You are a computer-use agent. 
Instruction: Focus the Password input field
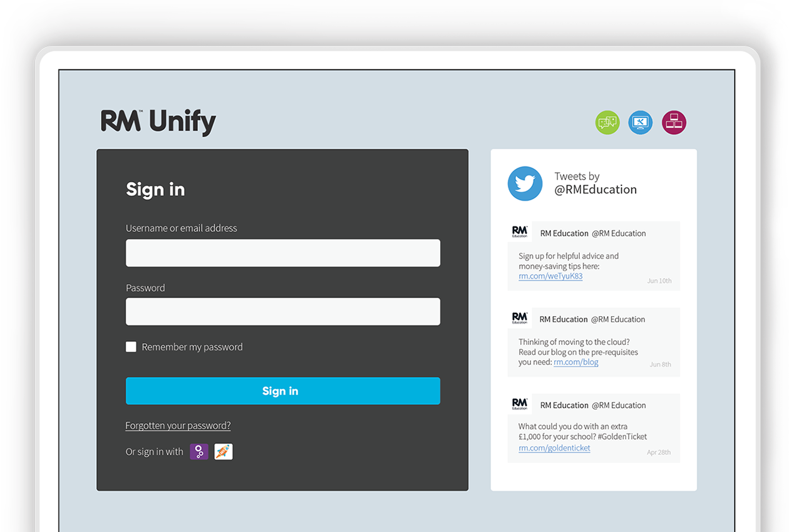pos(283,312)
